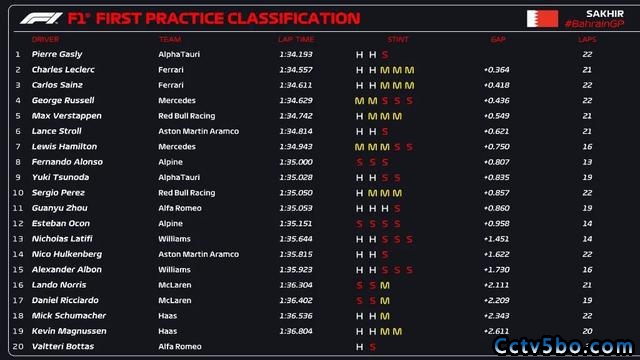Click the DRIVER column header
Viewport: 640px width, 360px height.
[45, 40]
